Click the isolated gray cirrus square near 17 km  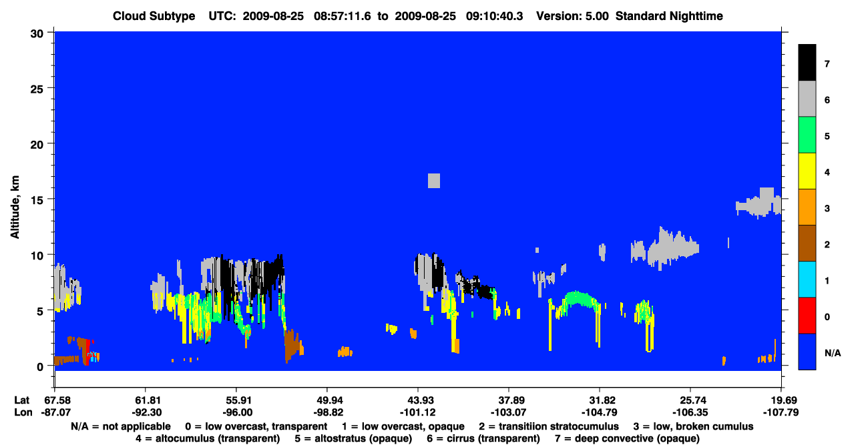[x=434, y=180]
